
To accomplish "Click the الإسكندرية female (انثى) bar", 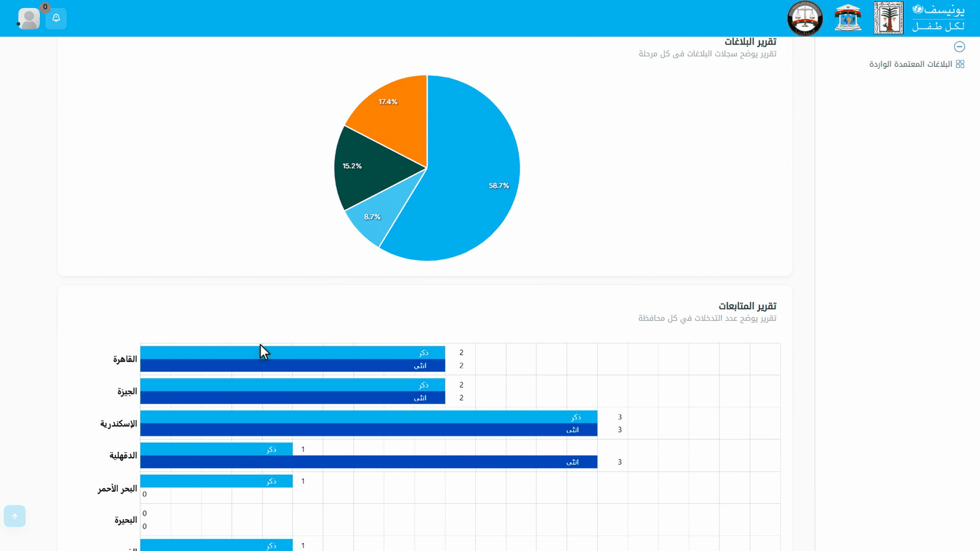I will [369, 430].
